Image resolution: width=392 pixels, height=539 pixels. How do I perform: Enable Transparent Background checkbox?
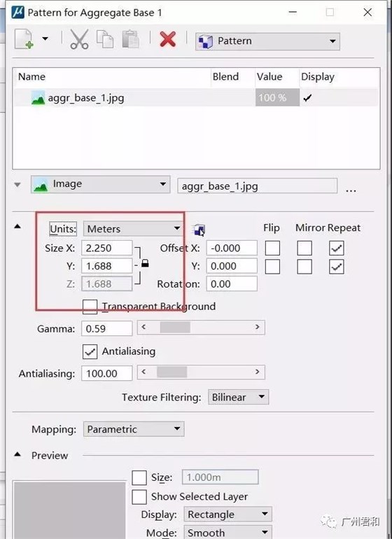tap(90, 307)
